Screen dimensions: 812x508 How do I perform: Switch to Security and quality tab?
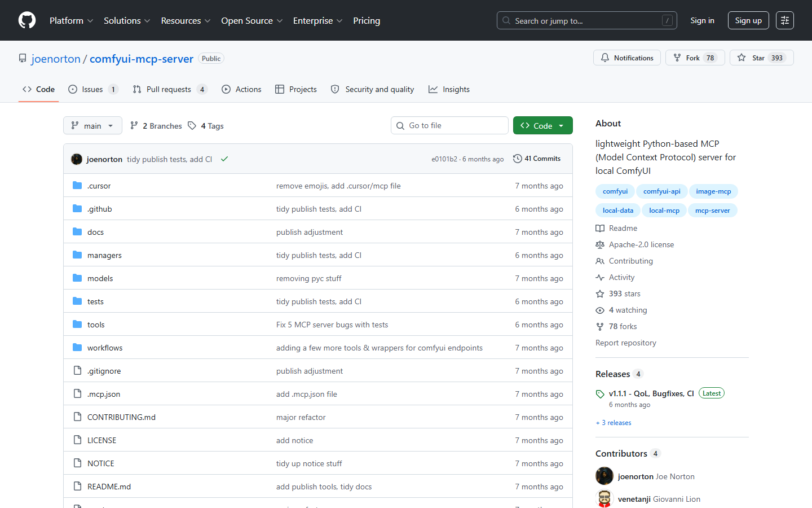(x=372, y=89)
